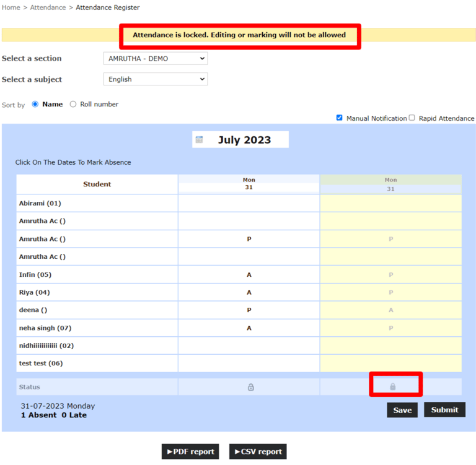Click the Submit button
This screenshot has width=476, height=465.
(x=445, y=410)
